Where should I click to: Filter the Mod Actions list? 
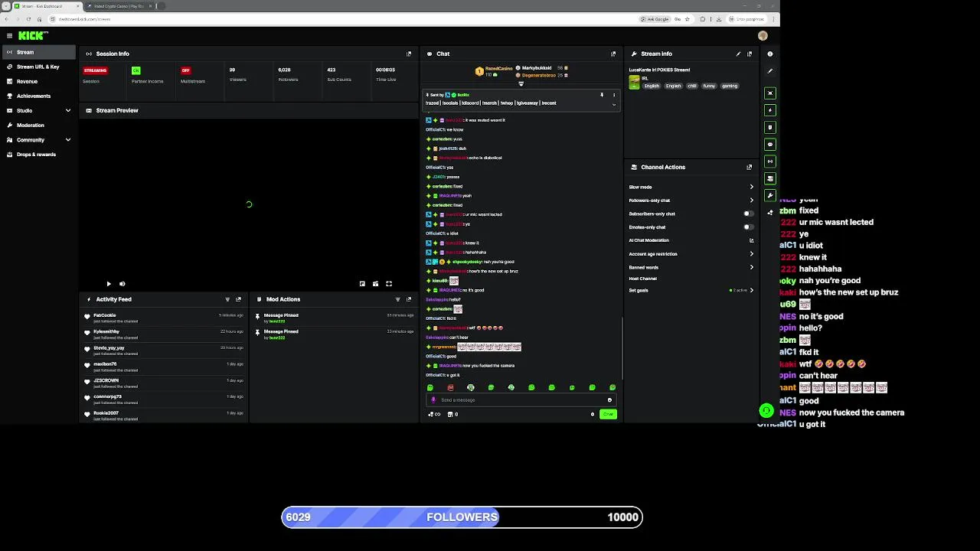(397, 299)
